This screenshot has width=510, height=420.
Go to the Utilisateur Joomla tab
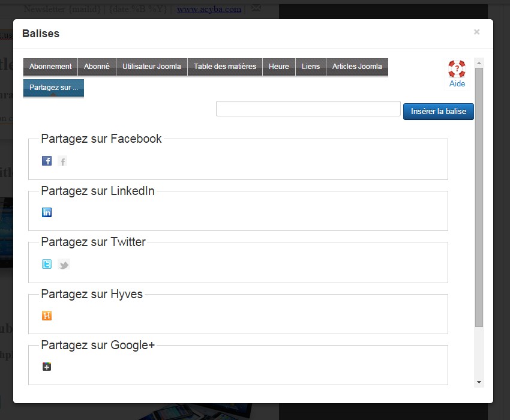pos(152,67)
